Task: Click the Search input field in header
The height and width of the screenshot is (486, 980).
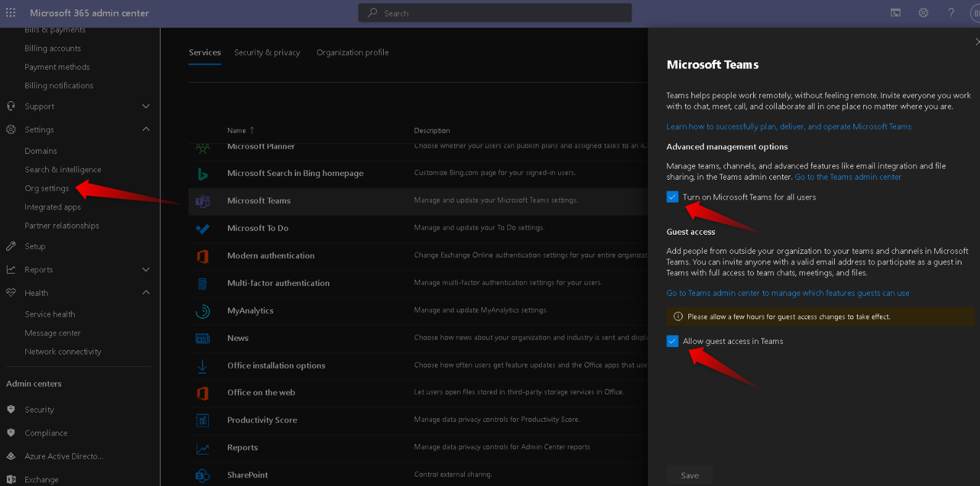Action: click(x=495, y=13)
